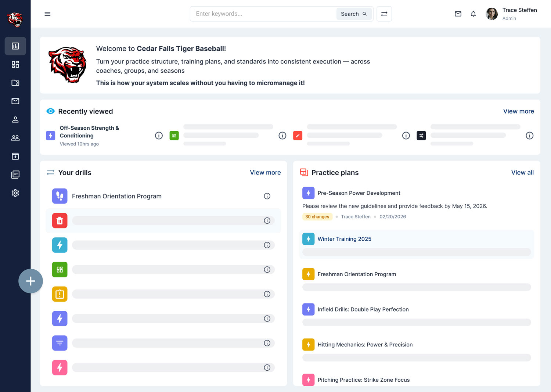The height and width of the screenshot is (392, 551).
Task: Toggle the eye icon next to Recently viewed
Action: pyautogui.click(x=50, y=111)
